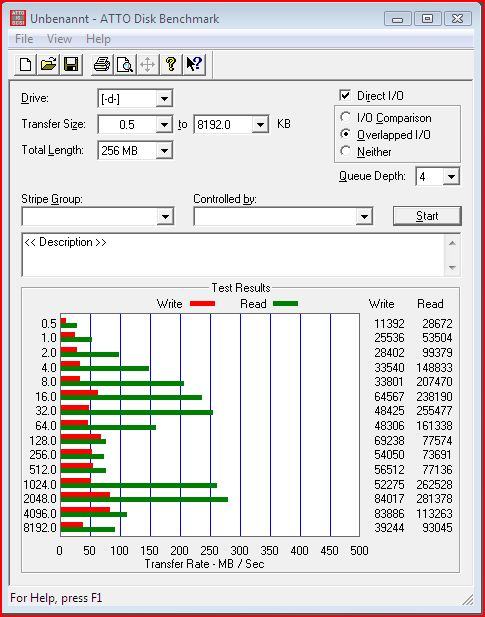
Task: Open the File menu
Action: 24,39
